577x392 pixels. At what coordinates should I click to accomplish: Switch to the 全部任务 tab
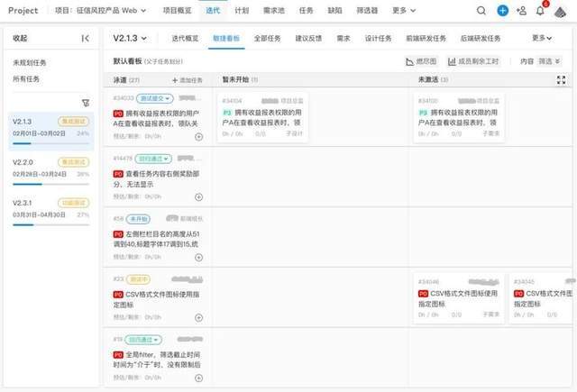(267, 38)
